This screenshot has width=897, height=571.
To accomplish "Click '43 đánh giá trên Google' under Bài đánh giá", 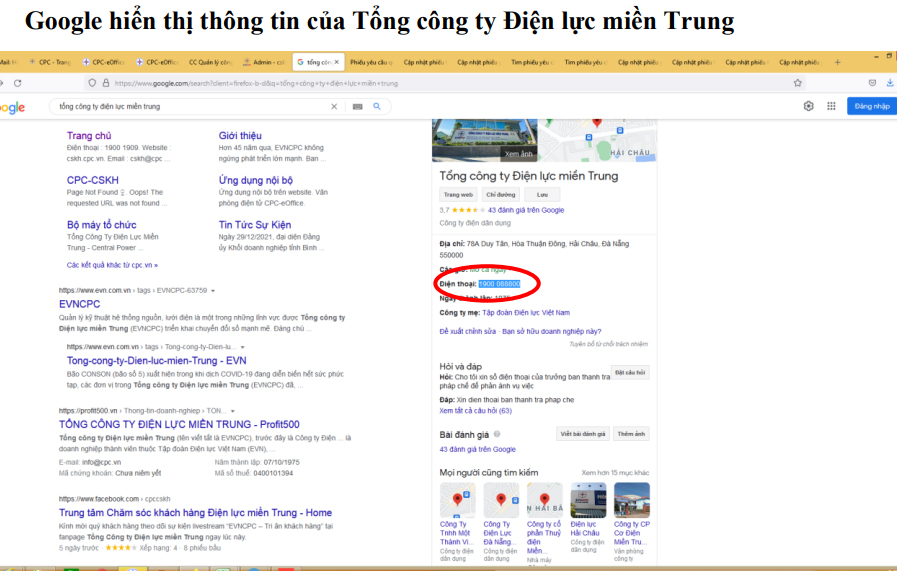I will [477, 449].
